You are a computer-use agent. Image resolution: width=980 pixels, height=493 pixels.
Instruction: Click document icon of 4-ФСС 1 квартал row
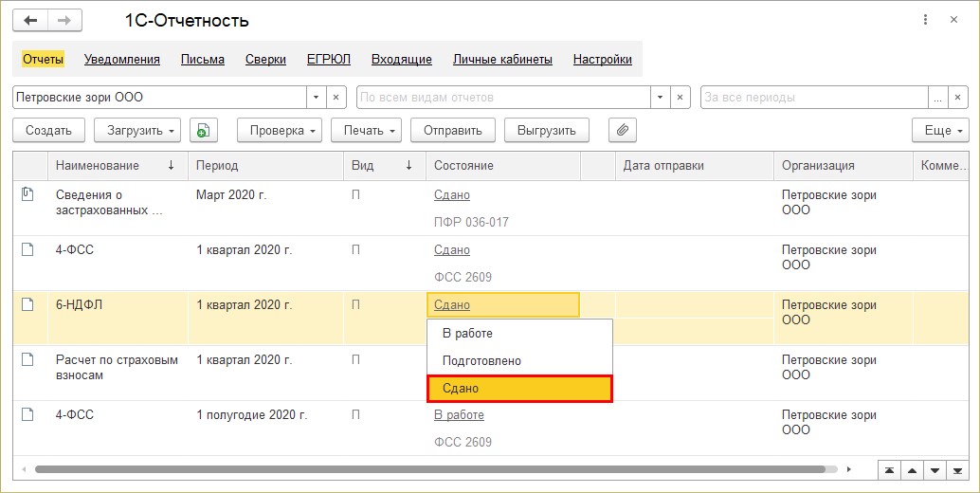tap(27, 249)
